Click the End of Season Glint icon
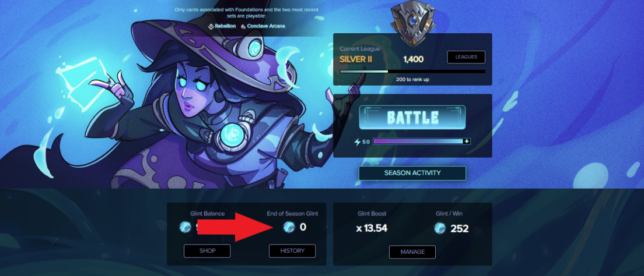 point(289,227)
